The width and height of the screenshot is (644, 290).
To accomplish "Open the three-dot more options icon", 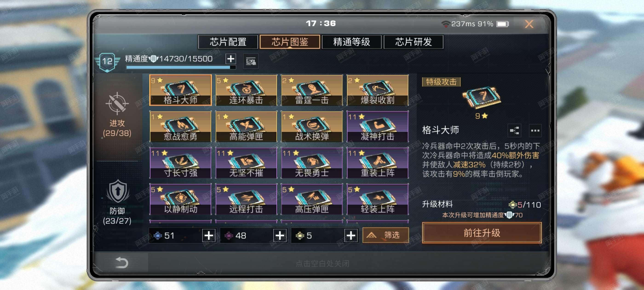I will pos(535,130).
